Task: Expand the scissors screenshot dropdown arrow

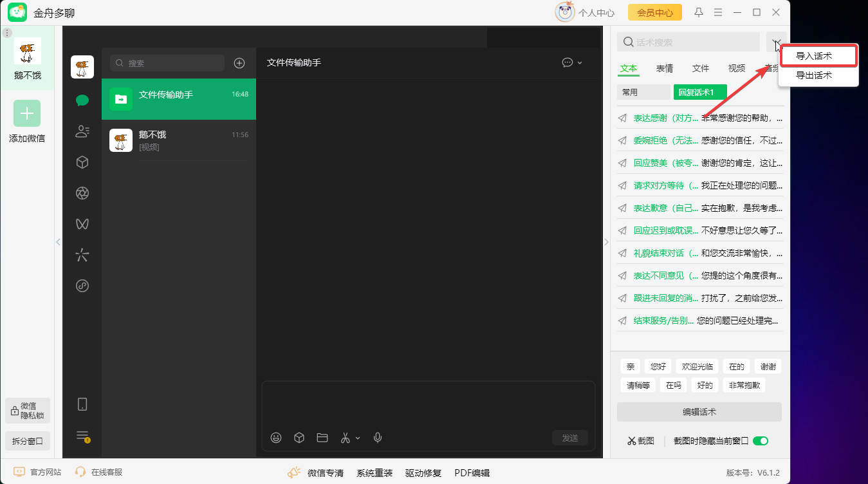Action: pyautogui.click(x=358, y=438)
